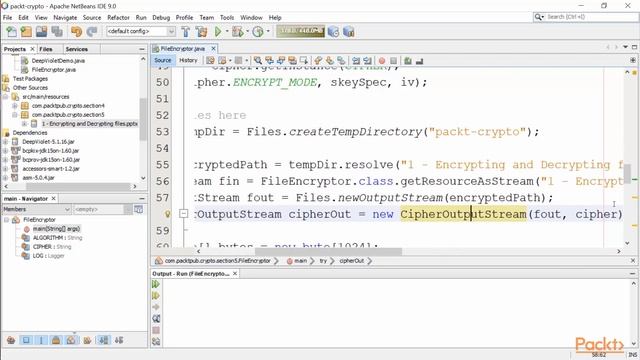This screenshot has width=640, height=360.
Task: Start macro recording with the red circle
Action: coord(382,61)
